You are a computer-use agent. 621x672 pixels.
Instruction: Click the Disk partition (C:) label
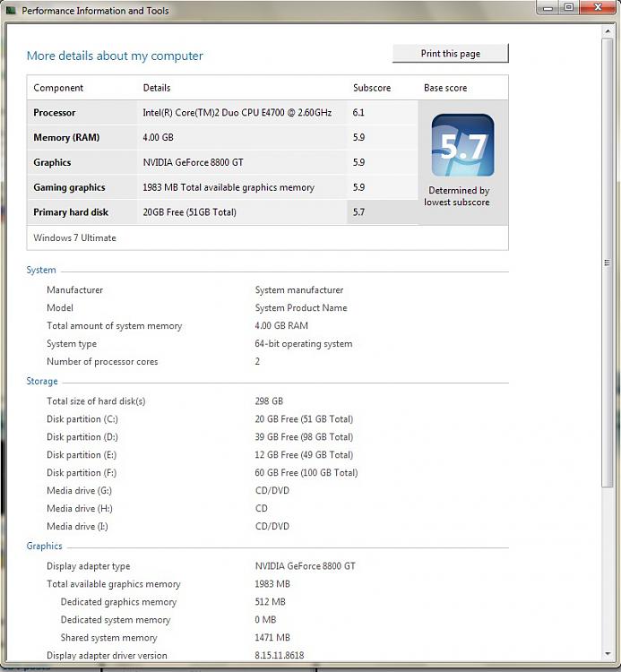coord(82,419)
